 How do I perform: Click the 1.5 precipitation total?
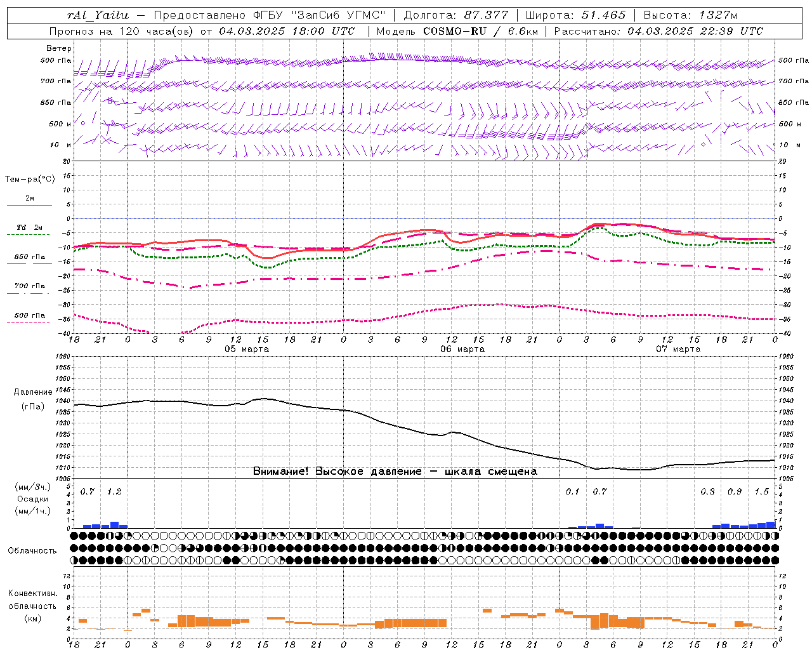click(x=761, y=491)
